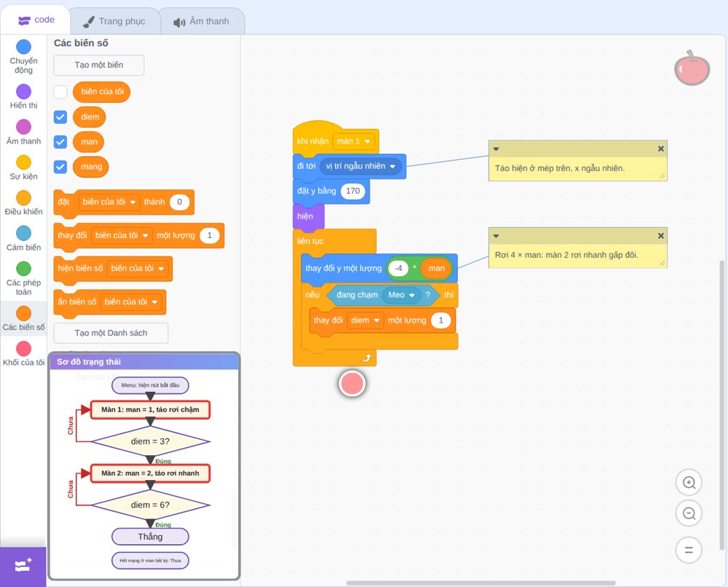This screenshot has width=728, height=587.
Task: Switch to the Âm thanh tab
Action: pyautogui.click(x=202, y=21)
